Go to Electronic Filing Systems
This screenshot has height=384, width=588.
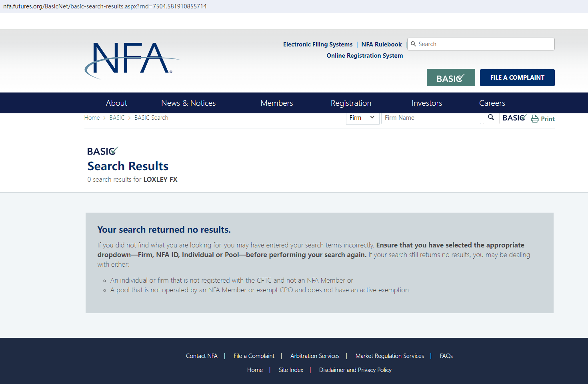click(318, 44)
